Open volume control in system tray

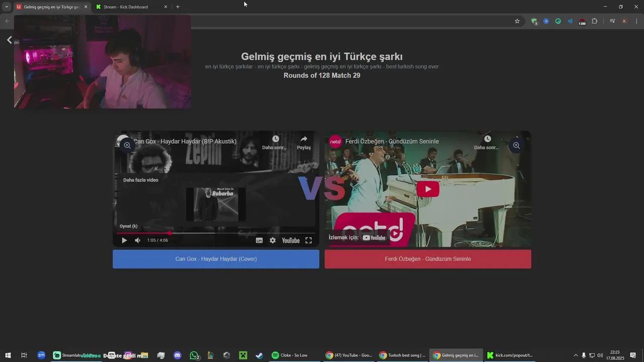(x=600, y=355)
